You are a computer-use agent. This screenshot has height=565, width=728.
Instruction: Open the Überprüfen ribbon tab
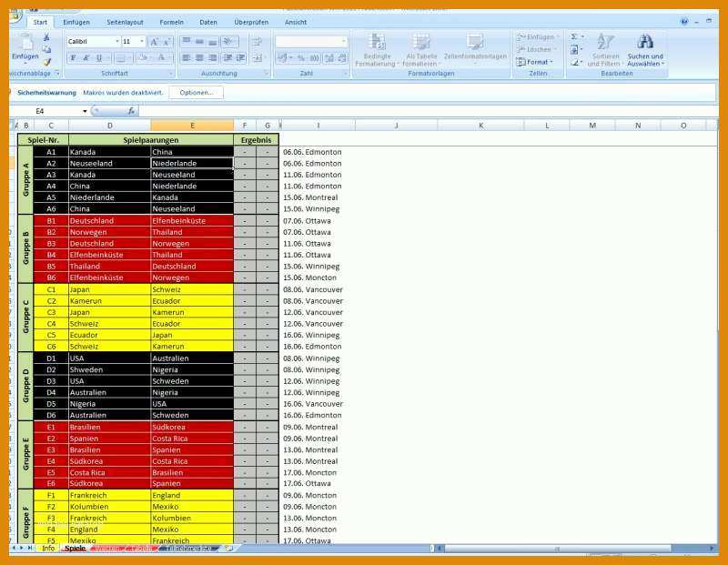click(x=251, y=22)
